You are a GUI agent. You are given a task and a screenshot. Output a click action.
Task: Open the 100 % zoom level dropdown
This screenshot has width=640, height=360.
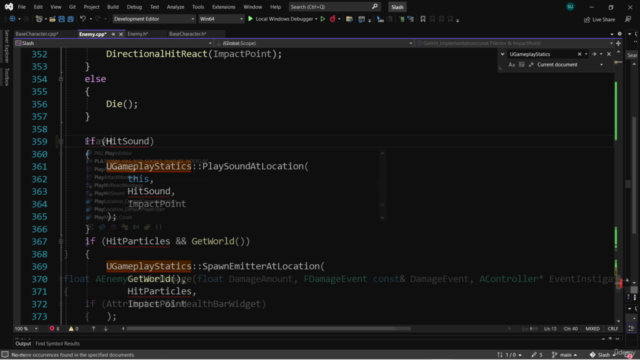(26, 329)
